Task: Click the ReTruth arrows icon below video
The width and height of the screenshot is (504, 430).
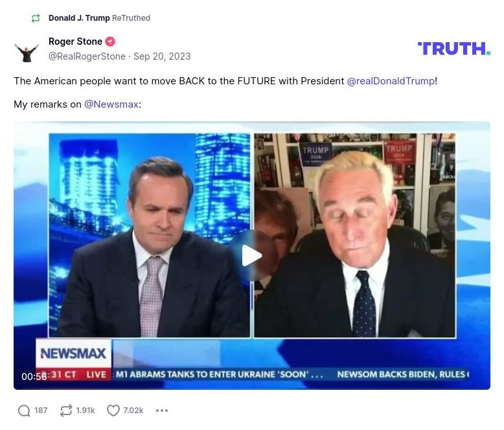Action: (66, 411)
